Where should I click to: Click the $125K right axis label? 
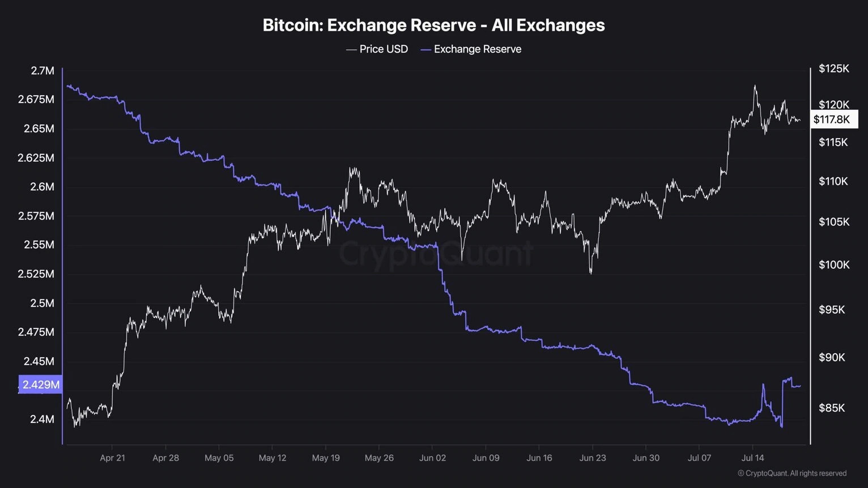click(834, 69)
